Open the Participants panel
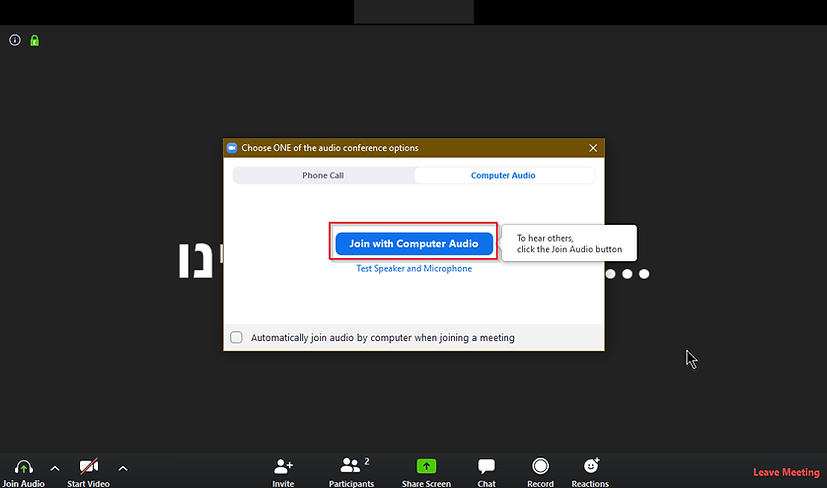This screenshot has height=488, width=827. point(351,472)
